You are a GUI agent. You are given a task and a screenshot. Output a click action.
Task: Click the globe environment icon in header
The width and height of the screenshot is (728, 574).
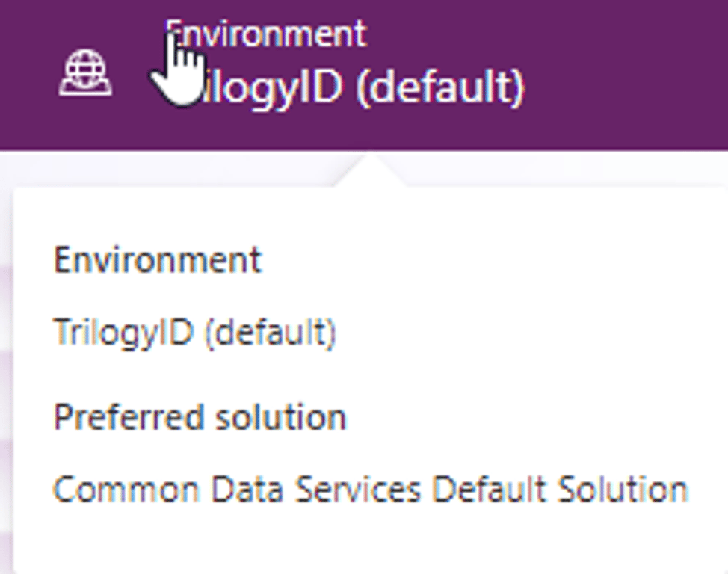(85, 73)
